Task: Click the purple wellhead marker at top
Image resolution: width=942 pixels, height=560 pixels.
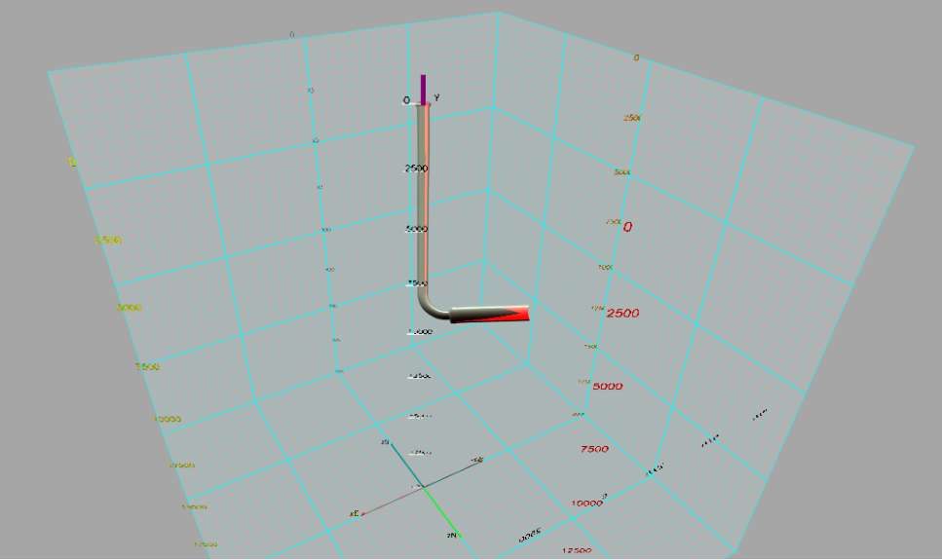Action: 423,88
